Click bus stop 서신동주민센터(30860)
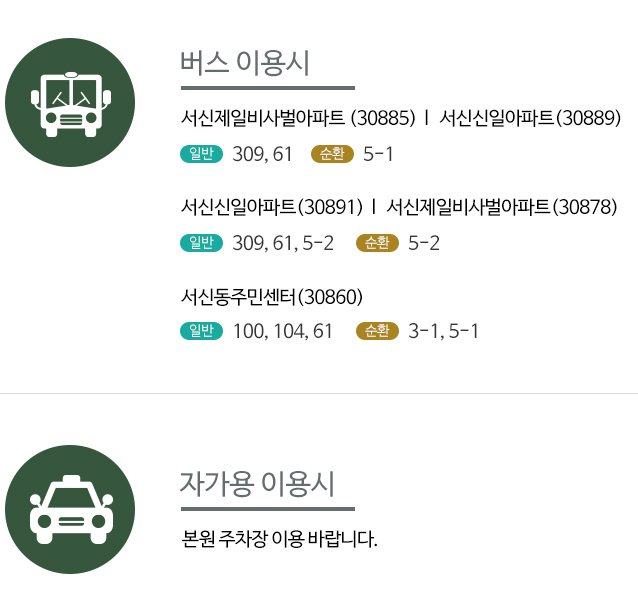The width and height of the screenshot is (638, 606). coord(272,297)
